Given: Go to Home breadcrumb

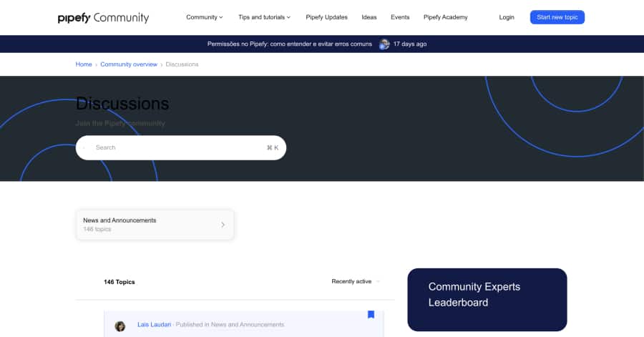Looking at the screenshot, I should [84, 64].
